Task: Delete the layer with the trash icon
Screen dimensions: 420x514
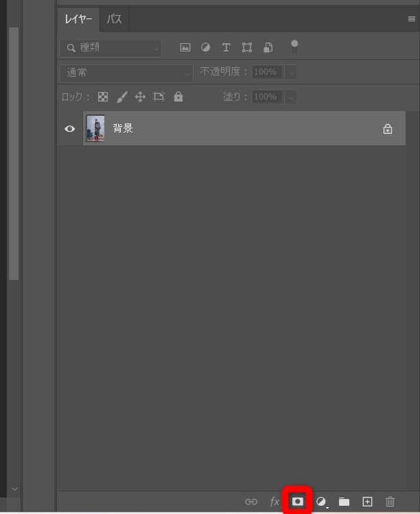Action: tap(390, 502)
